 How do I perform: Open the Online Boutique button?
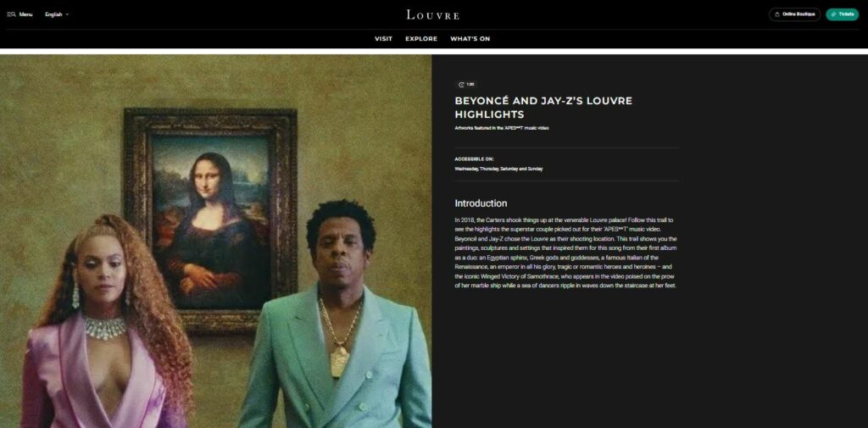794,14
